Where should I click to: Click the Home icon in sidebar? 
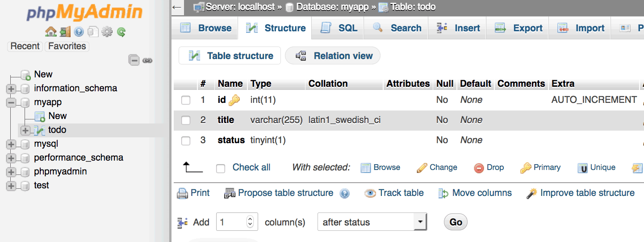point(51,32)
